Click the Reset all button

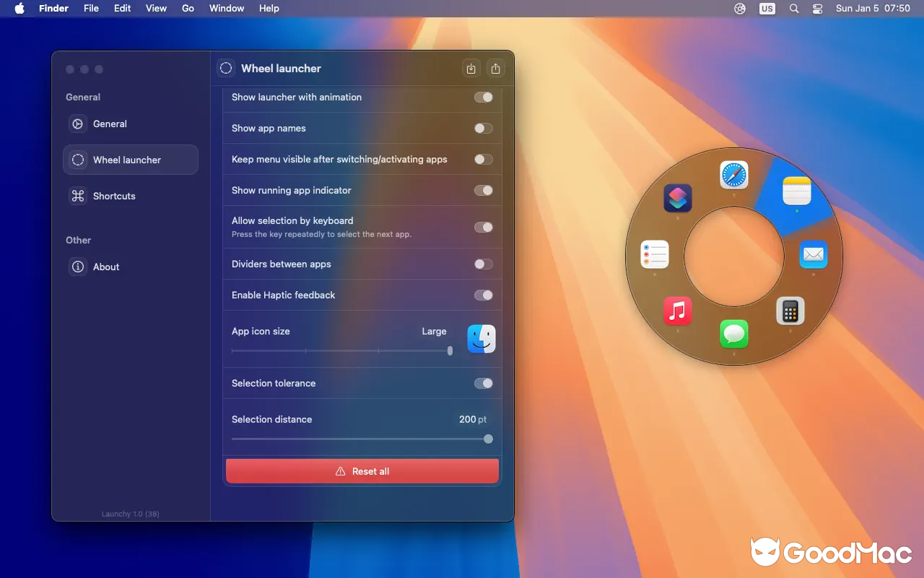tap(362, 471)
